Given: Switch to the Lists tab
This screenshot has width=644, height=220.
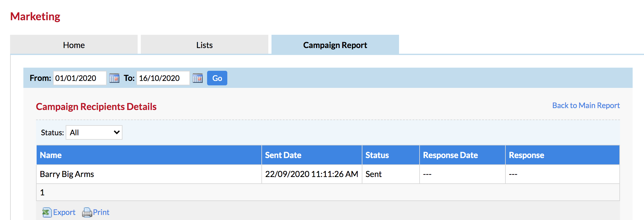Looking at the screenshot, I should click(205, 45).
